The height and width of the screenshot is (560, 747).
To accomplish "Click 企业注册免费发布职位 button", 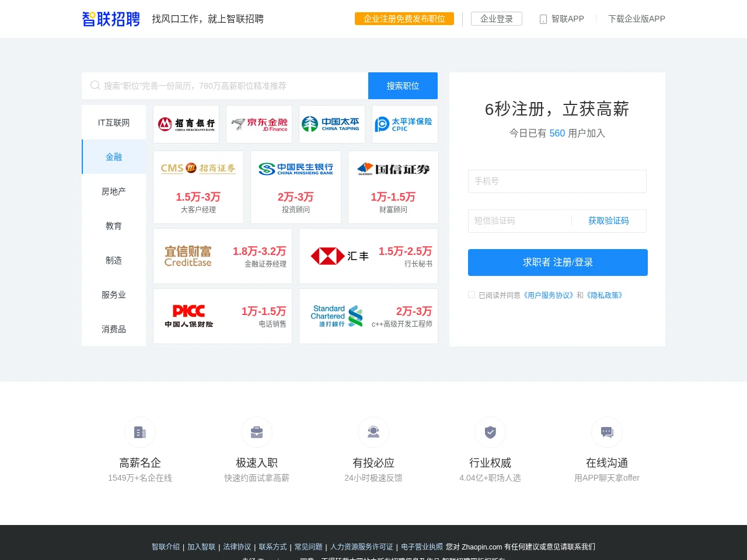I will [x=404, y=19].
